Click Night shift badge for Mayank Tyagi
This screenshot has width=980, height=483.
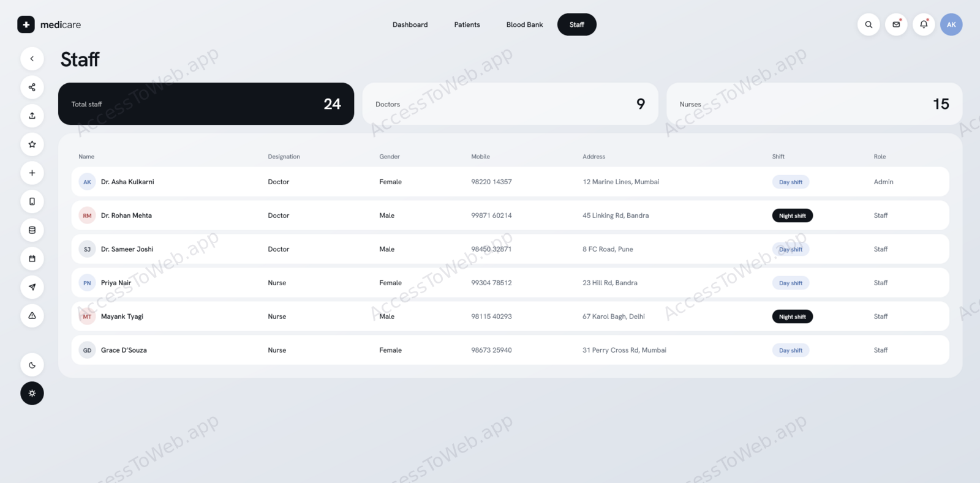pos(793,316)
